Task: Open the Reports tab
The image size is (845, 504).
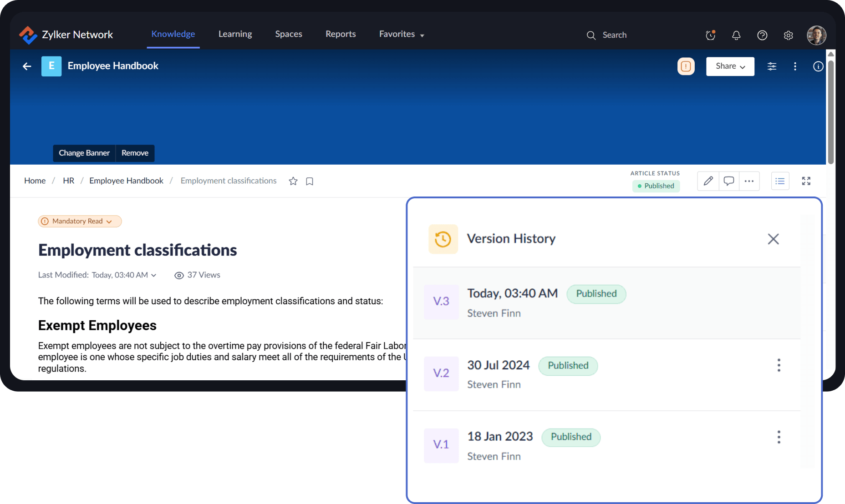Action: [340, 34]
